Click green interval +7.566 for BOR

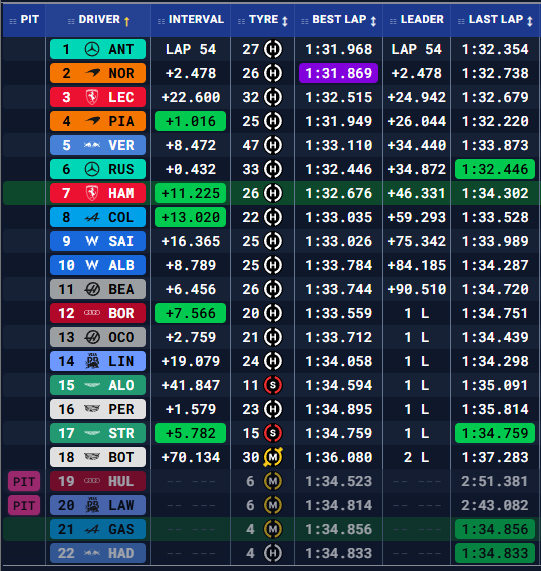(x=190, y=313)
